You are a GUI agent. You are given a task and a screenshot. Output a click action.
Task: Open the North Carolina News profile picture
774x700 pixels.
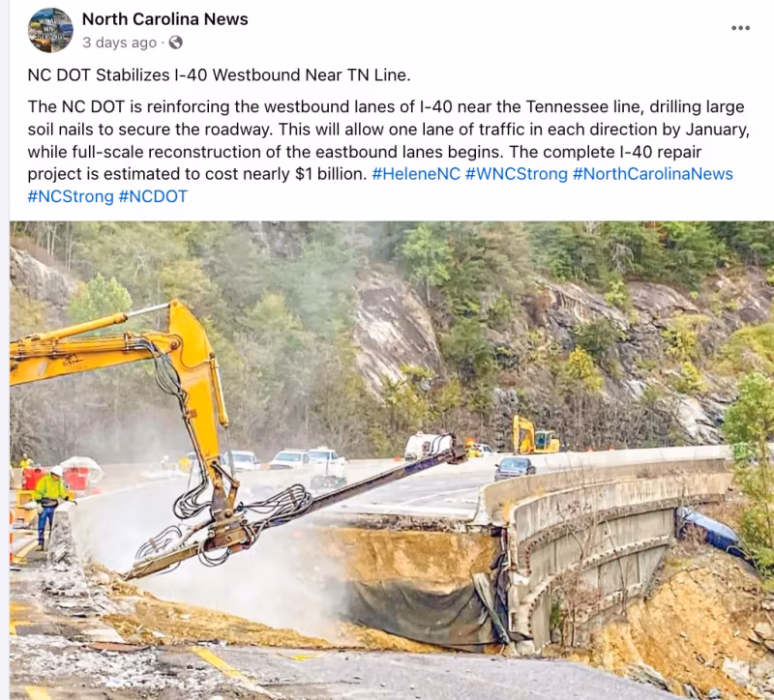tap(50, 30)
